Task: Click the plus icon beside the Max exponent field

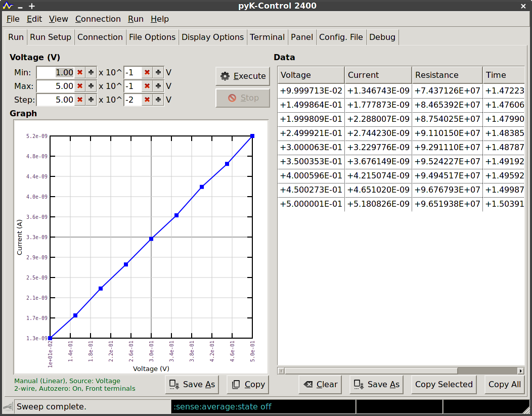Action: 158,86
